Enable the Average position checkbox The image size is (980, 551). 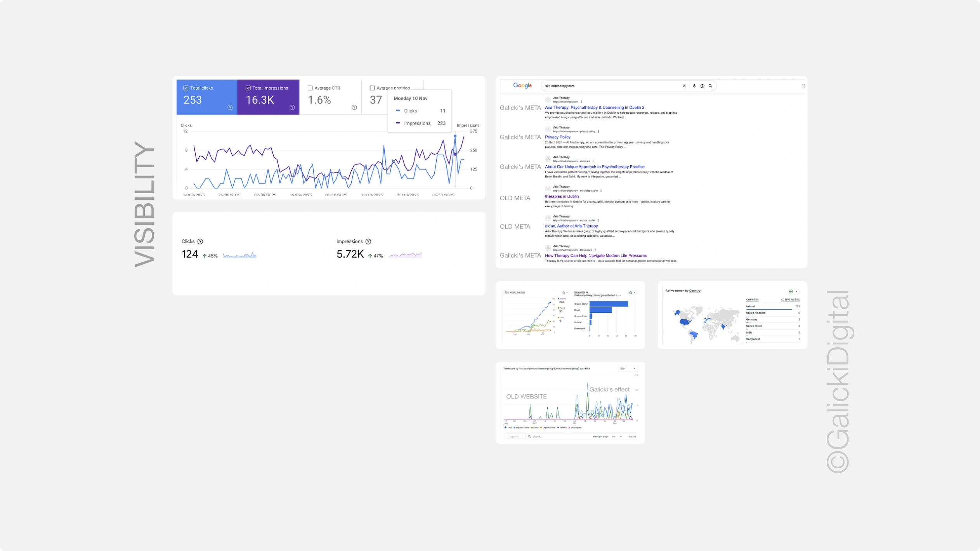(x=372, y=88)
